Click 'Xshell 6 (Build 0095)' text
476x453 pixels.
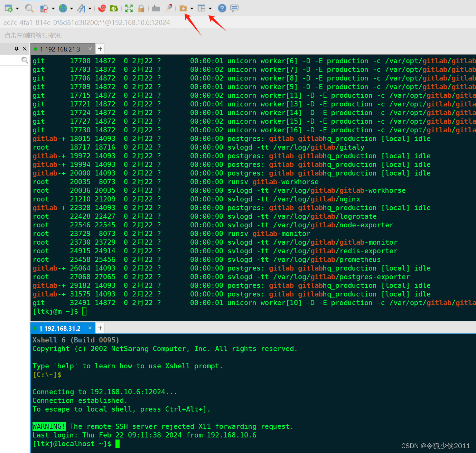pyautogui.click(x=76, y=340)
